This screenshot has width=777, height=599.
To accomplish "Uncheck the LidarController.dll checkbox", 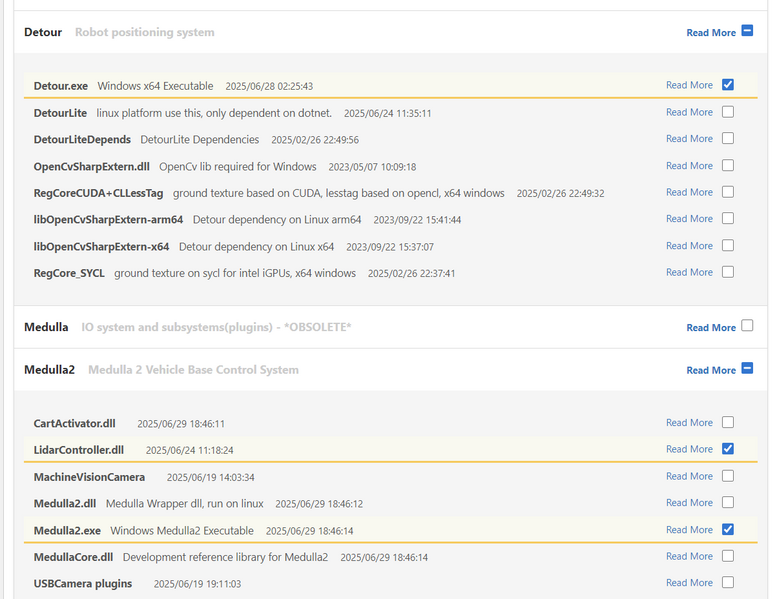I will (x=727, y=449).
